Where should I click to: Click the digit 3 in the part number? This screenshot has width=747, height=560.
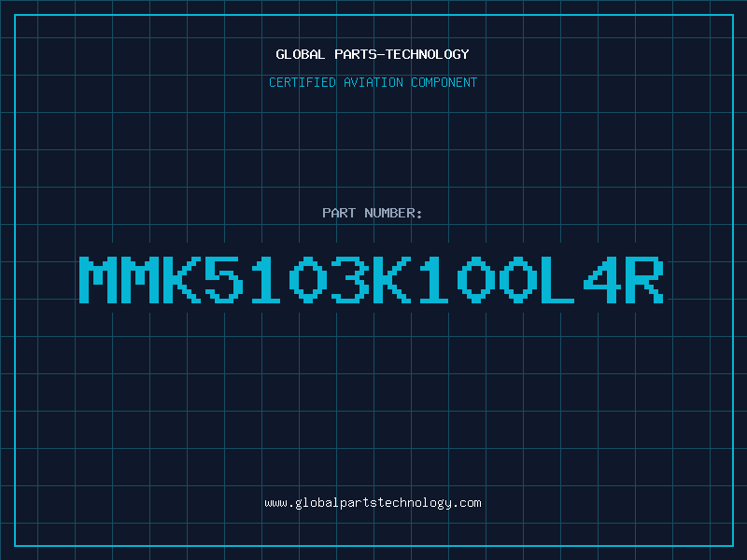(350, 279)
